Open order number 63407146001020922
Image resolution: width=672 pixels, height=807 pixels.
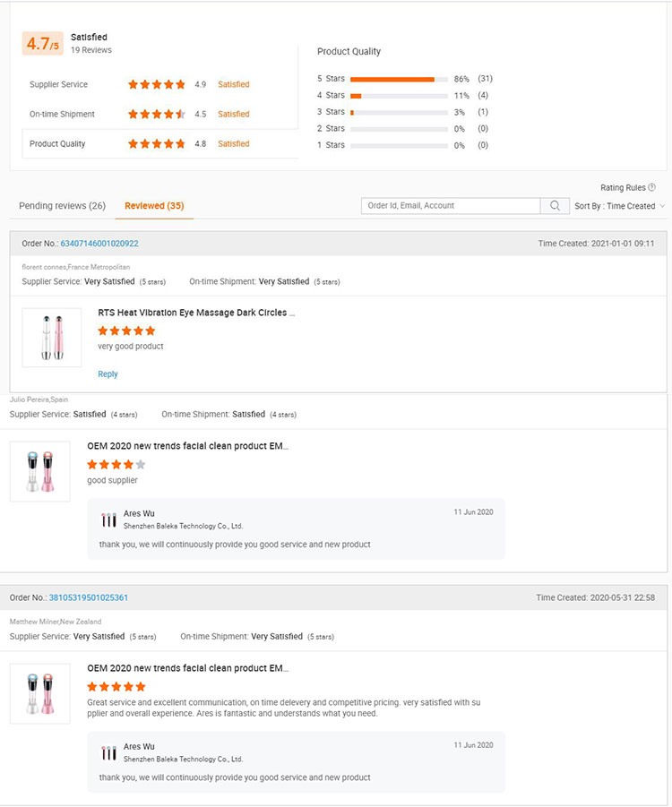tap(99, 244)
